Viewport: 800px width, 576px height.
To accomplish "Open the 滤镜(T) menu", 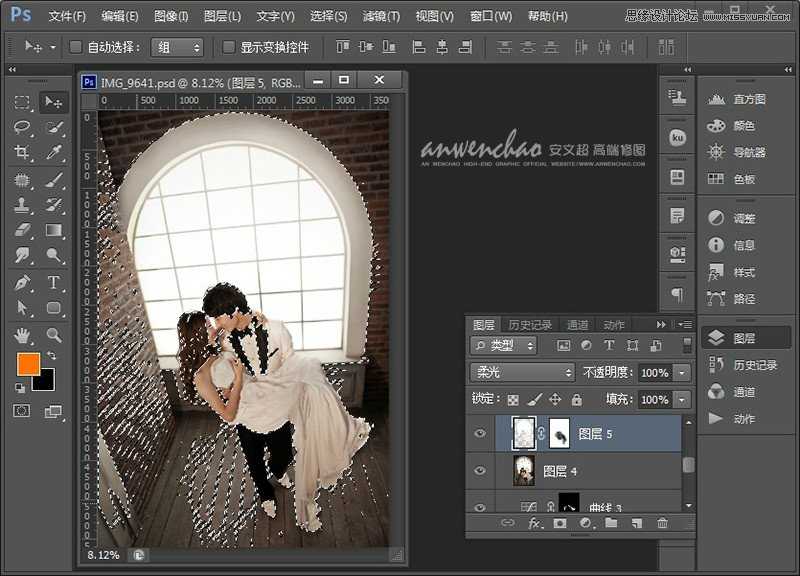I will click(x=380, y=16).
